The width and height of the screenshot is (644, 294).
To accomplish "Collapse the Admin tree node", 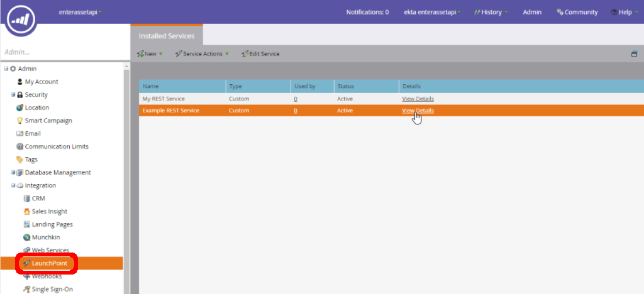I will pyautogui.click(x=6, y=68).
